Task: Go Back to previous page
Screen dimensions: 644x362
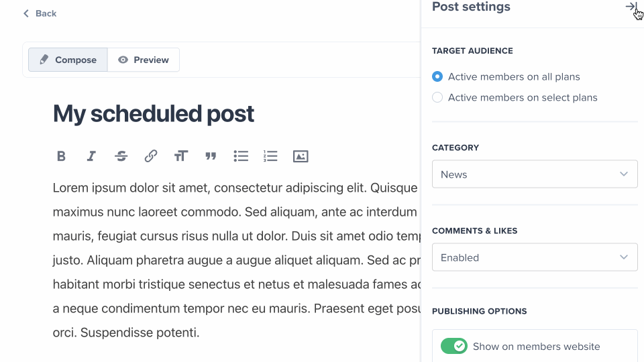Action: tap(40, 13)
